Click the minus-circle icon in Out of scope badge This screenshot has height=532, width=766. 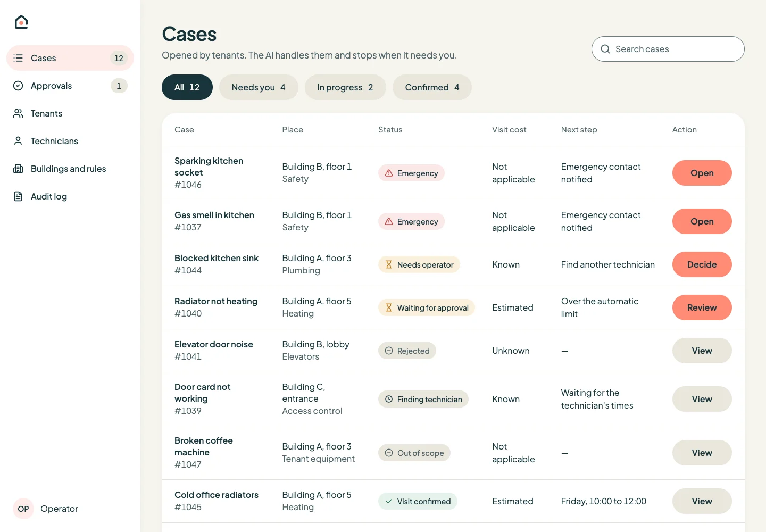[x=389, y=453]
